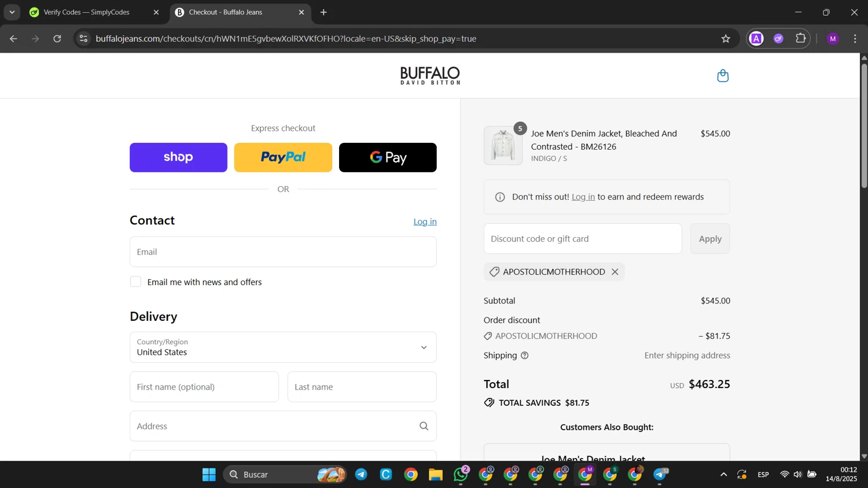
Task: Click the INDIGO / S variant text
Action: (x=549, y=158)
